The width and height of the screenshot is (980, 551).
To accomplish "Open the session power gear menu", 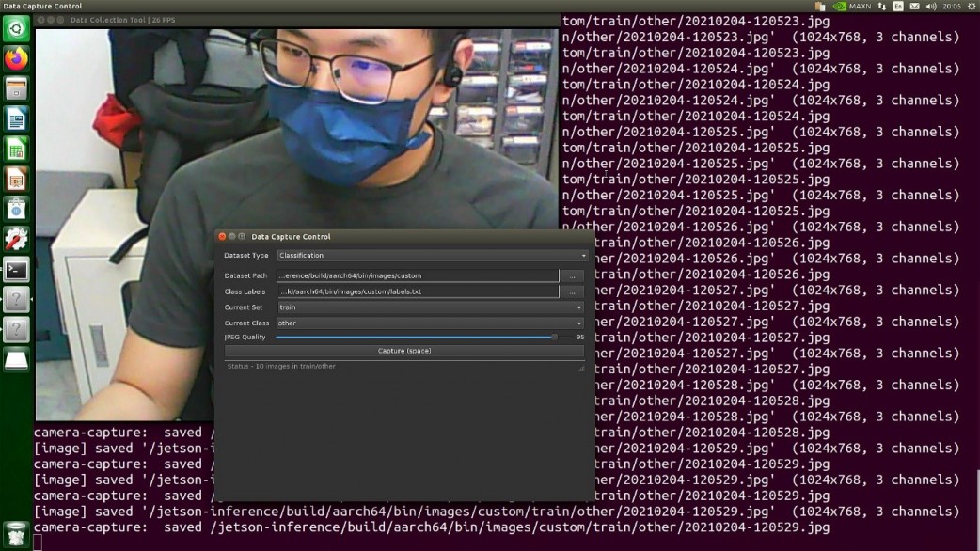I will [972, 6].
